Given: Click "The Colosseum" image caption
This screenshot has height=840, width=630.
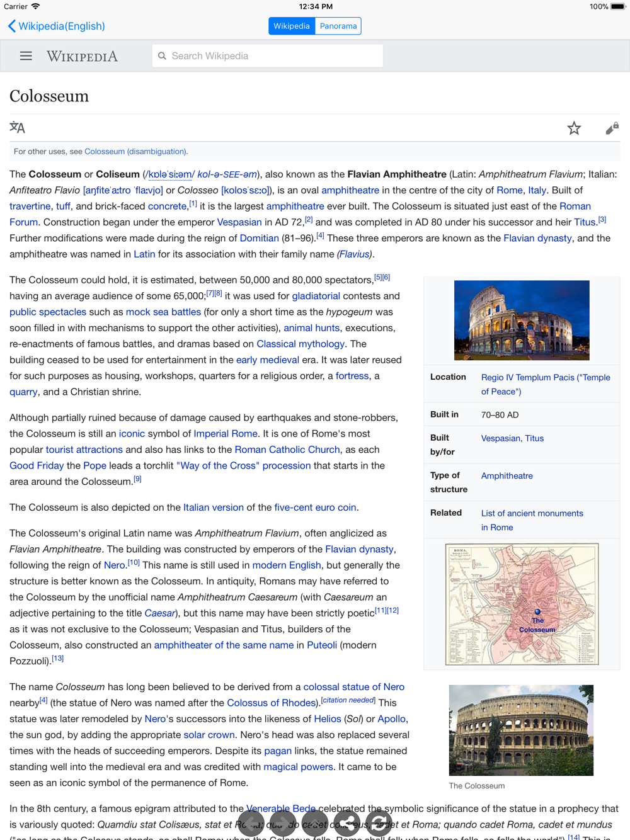Looking at the screenshot, I should (477, 786).
